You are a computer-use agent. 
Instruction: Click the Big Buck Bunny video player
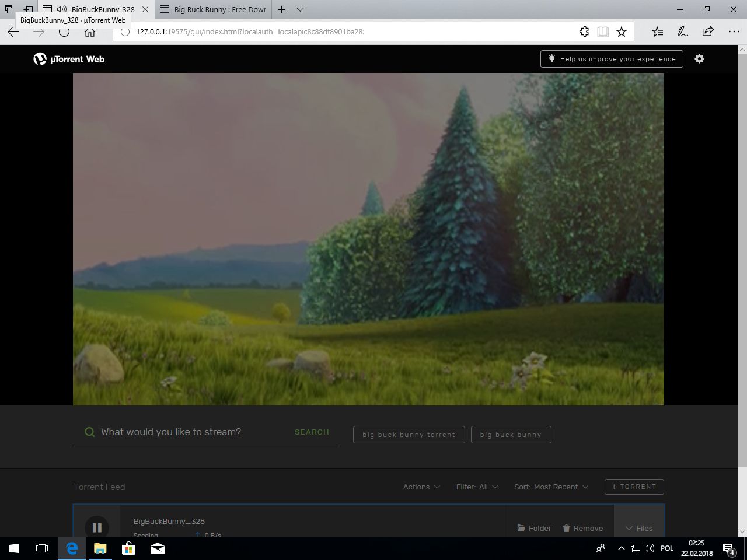coord(368,239)
